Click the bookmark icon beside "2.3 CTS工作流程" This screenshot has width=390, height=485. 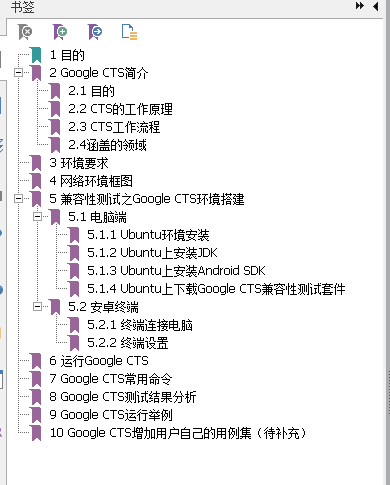coord(55,127)
